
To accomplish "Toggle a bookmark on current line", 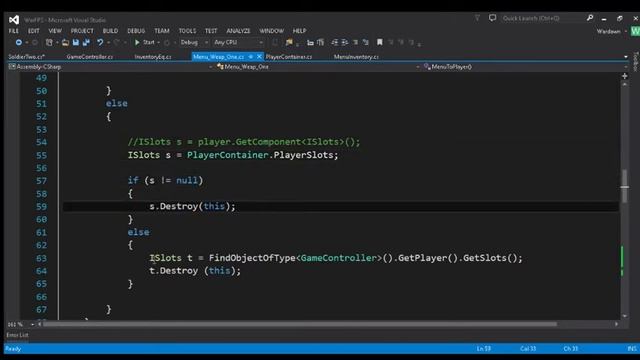I will 380,42.
